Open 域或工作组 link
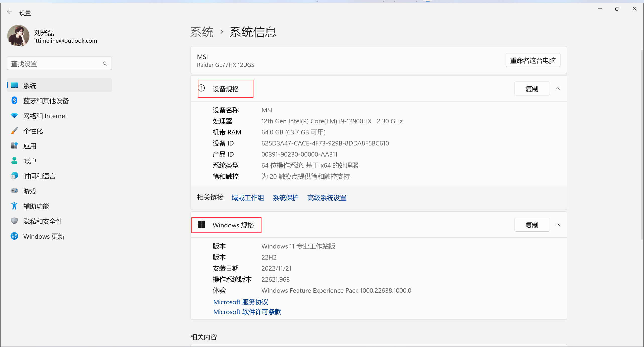The height and width of the screenshot is (347, 644). 248,198
